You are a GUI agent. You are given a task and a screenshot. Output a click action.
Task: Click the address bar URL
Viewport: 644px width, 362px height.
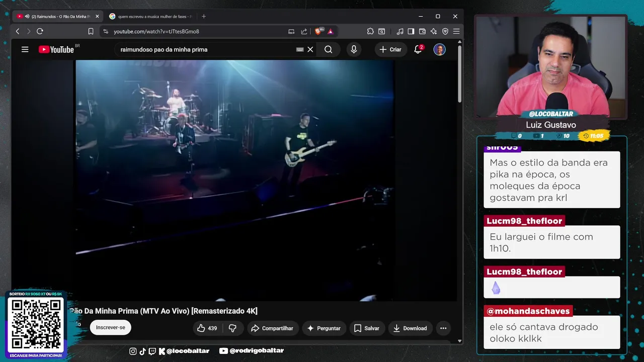point(156,31)
